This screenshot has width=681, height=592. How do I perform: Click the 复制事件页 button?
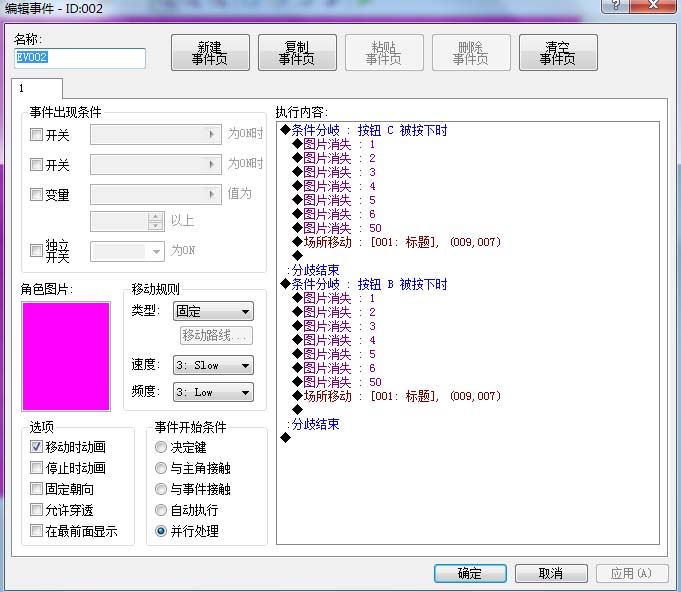tap(297, 53)
